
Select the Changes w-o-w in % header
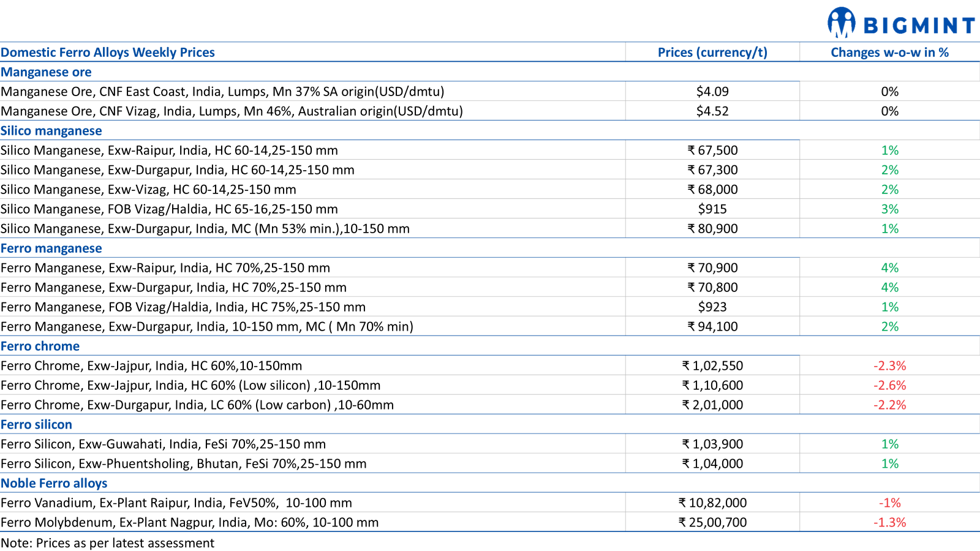(x=889, y=53)
